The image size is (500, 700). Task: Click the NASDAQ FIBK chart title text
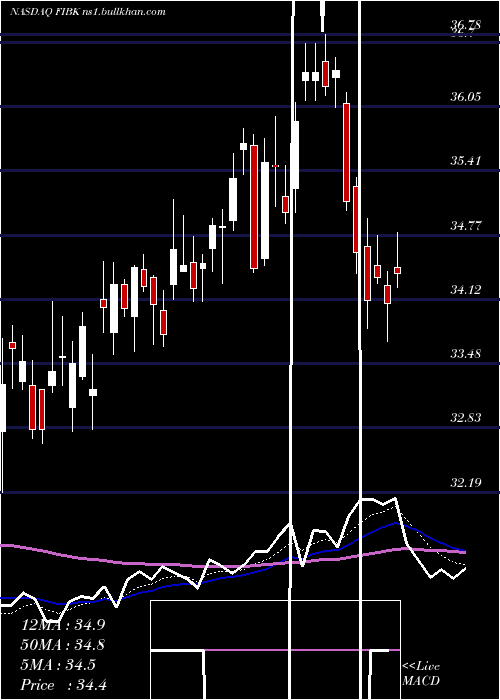(88, 12)
